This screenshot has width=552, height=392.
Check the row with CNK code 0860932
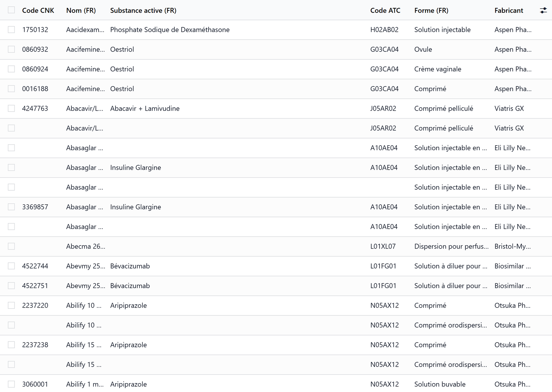click(x=11, y=49)
